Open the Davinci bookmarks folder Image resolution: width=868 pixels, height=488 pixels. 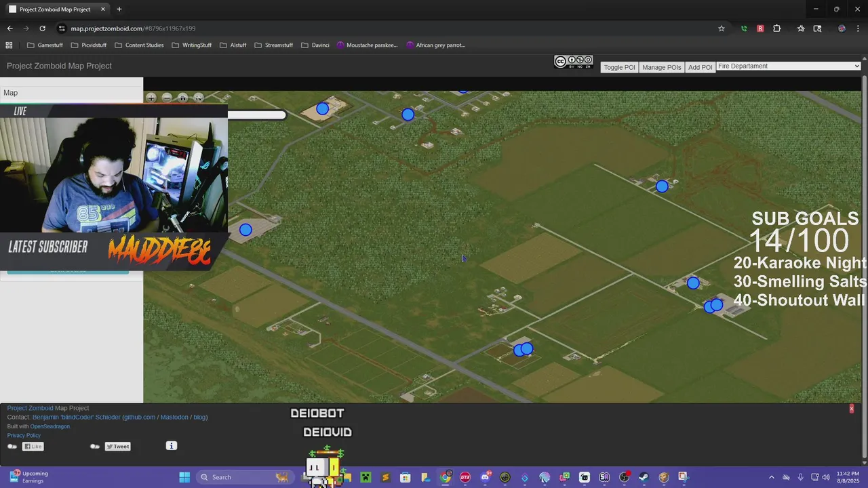click(x=315, y=45)
